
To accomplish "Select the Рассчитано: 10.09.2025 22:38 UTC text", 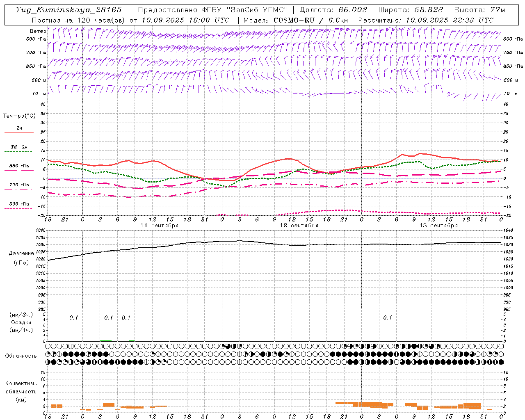I will pyautogui.click(x=426, y=20).
